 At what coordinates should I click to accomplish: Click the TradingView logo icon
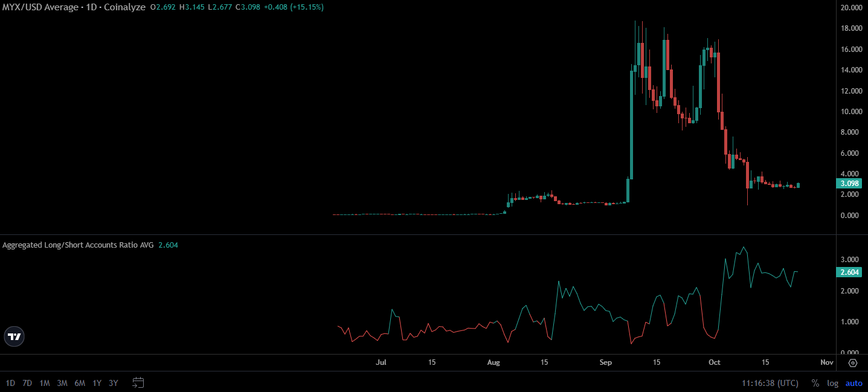point(14,336)
